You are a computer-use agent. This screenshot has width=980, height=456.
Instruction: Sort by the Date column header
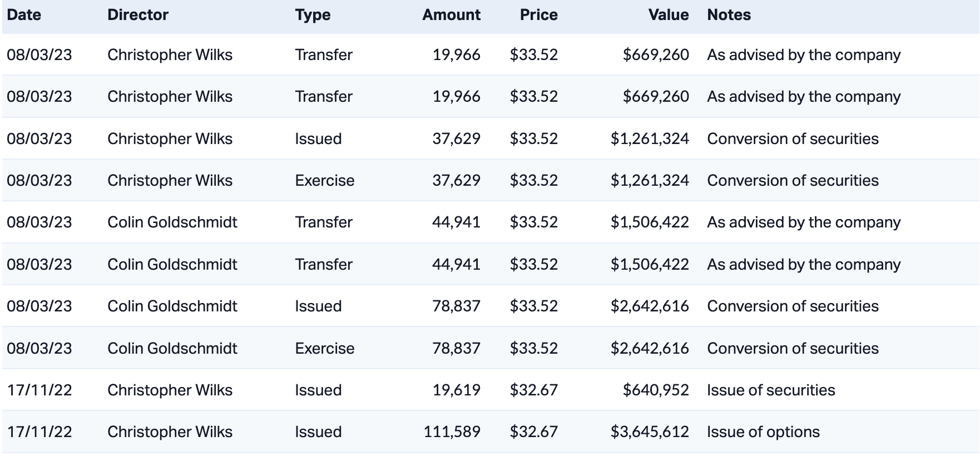click(x=24, y=15)
